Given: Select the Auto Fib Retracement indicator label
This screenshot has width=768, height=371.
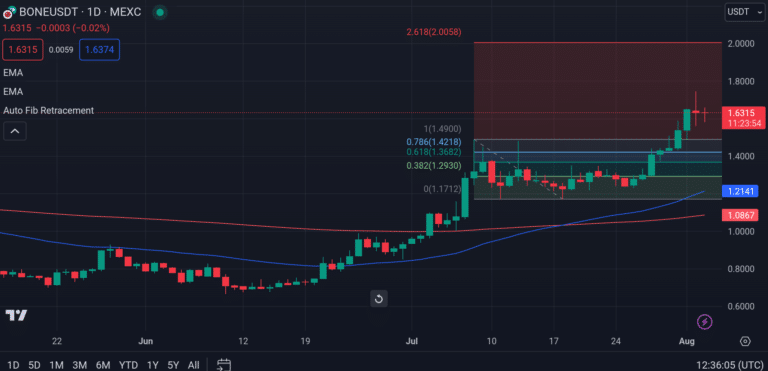Looking at the screenshot, I should coord(48,111).
